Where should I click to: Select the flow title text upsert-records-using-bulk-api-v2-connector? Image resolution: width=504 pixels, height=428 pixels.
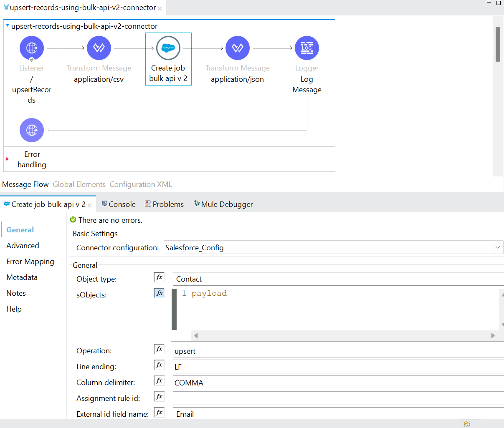coord(84,26)
